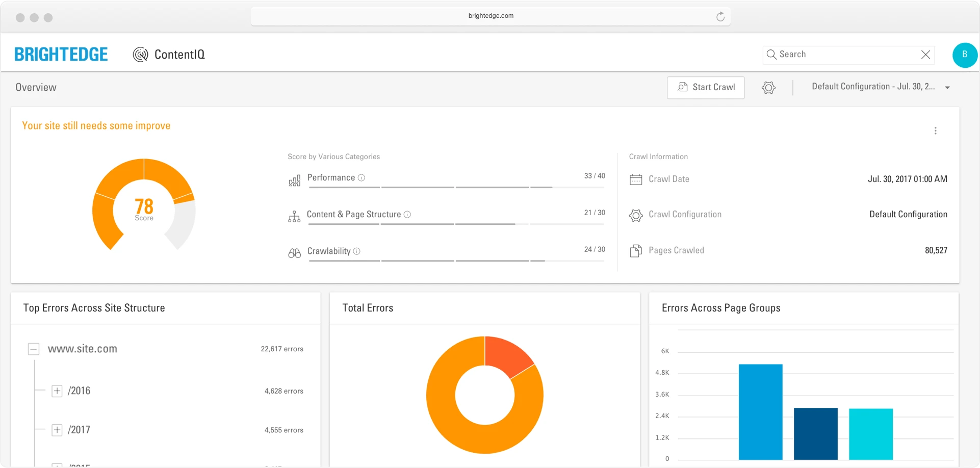Click the tallest blue bar in Page Groups chart
Image resolution: width=980 pixels, height=468 pixels.
coord(760,411)
